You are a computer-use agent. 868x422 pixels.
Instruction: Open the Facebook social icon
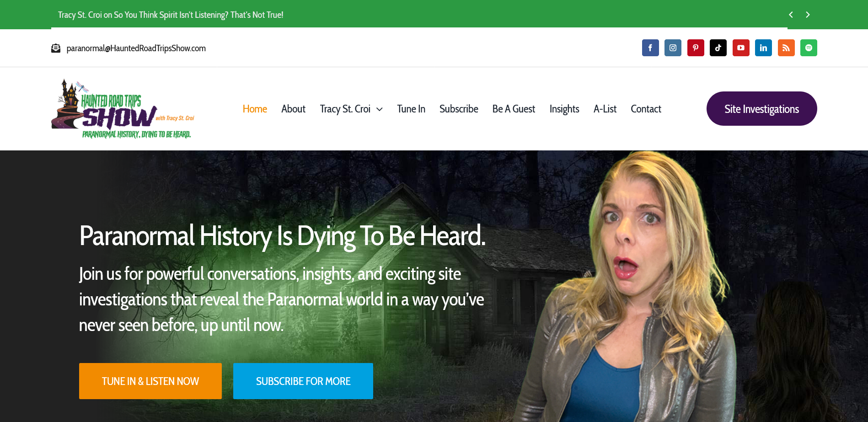point(650,48)
